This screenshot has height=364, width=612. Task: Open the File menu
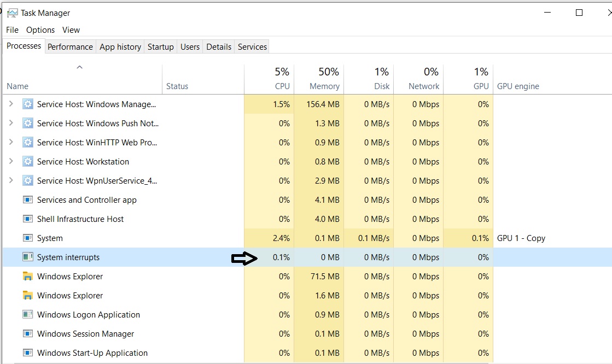(12, 30)
